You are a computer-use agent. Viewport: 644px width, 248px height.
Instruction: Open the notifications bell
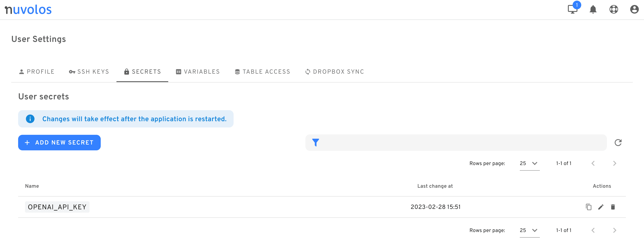point(593,10)
